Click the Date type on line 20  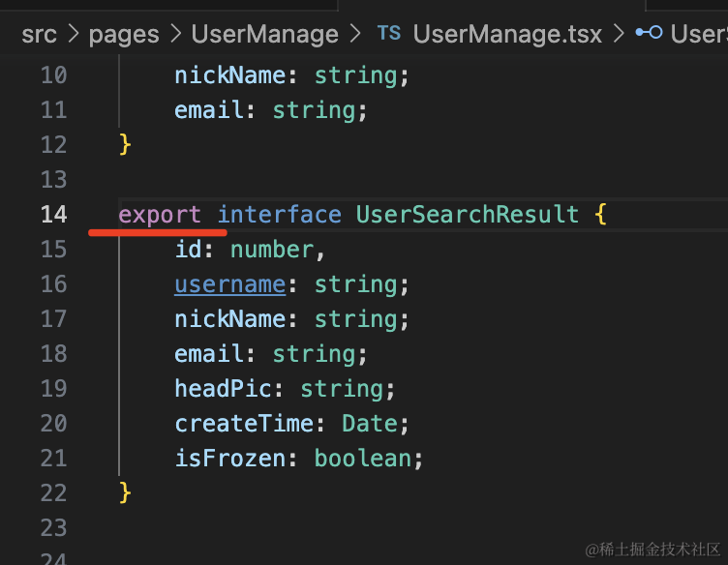tap(369, 424)
